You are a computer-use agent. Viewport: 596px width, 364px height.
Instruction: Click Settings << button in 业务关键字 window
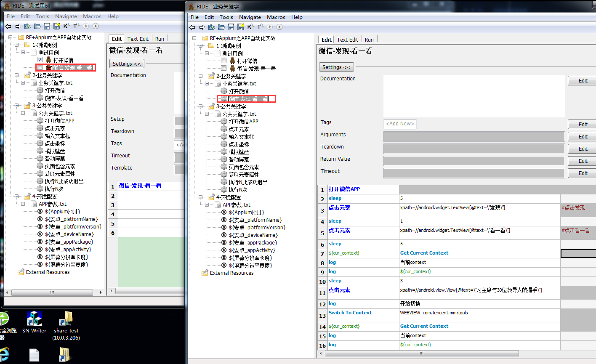click(x=336, y=67)
